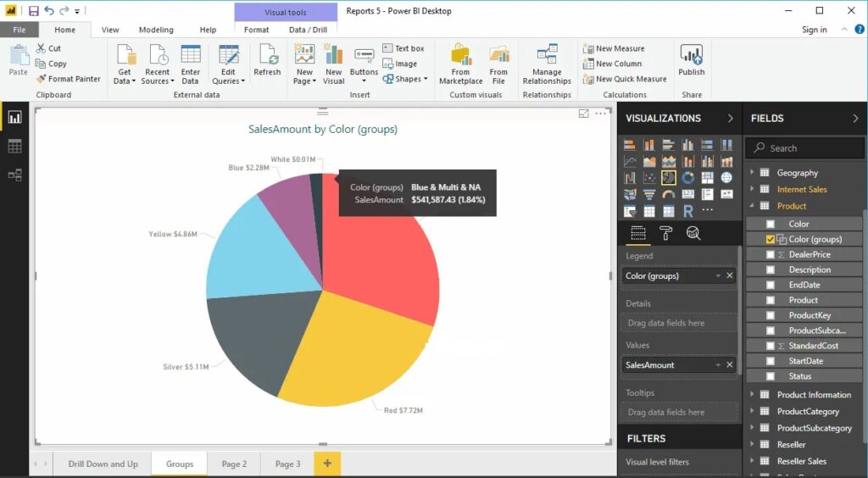Check the Status field checkbox
Image resolution: width=868 pixels, height=478 pixels.
(x=770, y=376)
